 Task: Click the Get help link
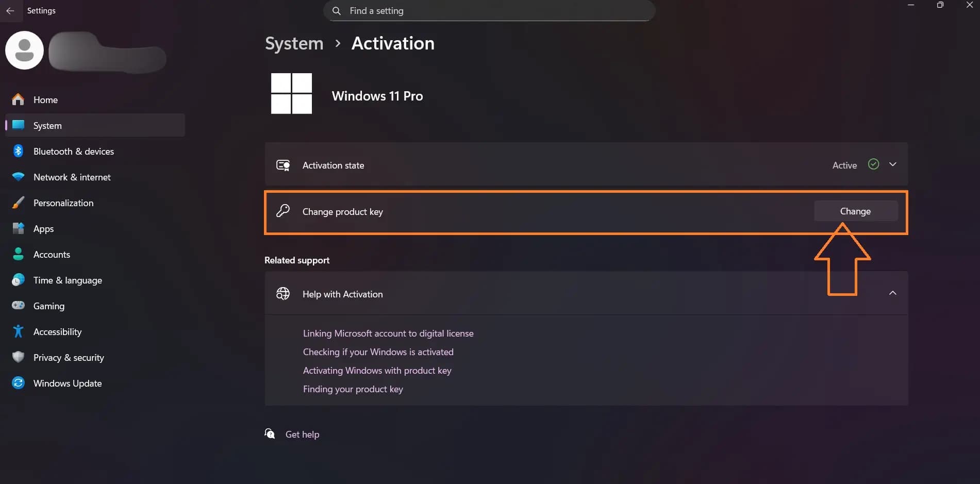click(303, 435)
